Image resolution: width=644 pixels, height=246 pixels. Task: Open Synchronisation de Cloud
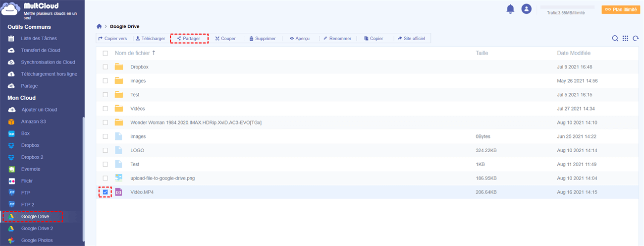48,62
